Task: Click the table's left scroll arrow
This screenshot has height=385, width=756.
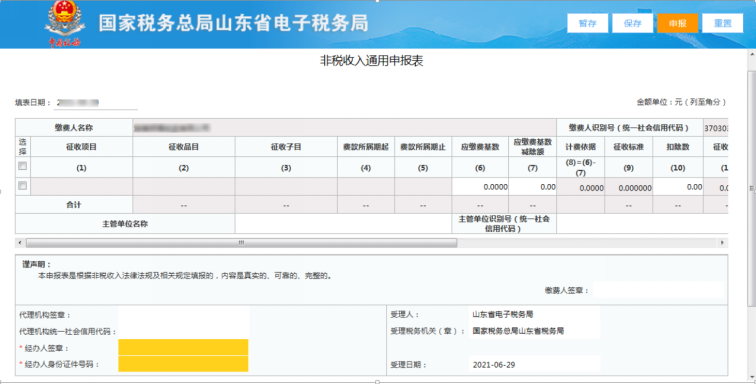Action: [x=20, y=243]
